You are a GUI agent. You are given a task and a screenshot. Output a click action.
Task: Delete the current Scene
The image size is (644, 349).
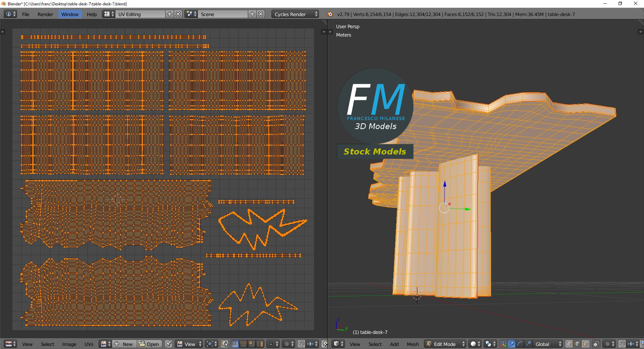point(261,14)
